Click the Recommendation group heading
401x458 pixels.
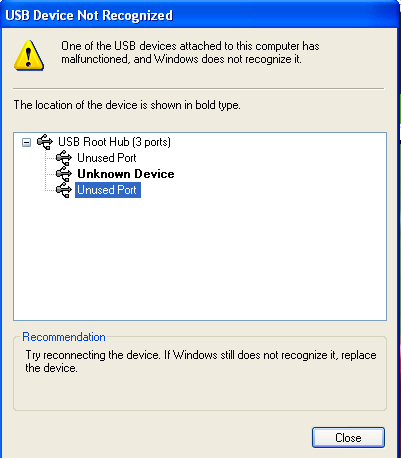pos(64,337)
